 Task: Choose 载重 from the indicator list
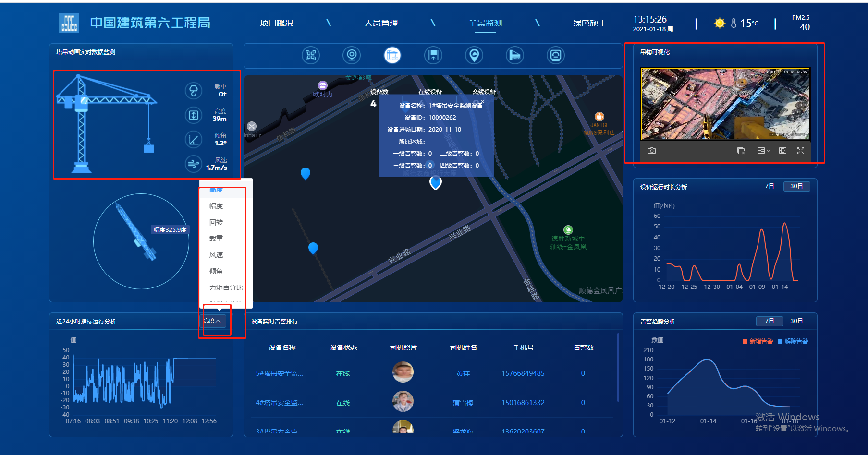pos(216,239)
